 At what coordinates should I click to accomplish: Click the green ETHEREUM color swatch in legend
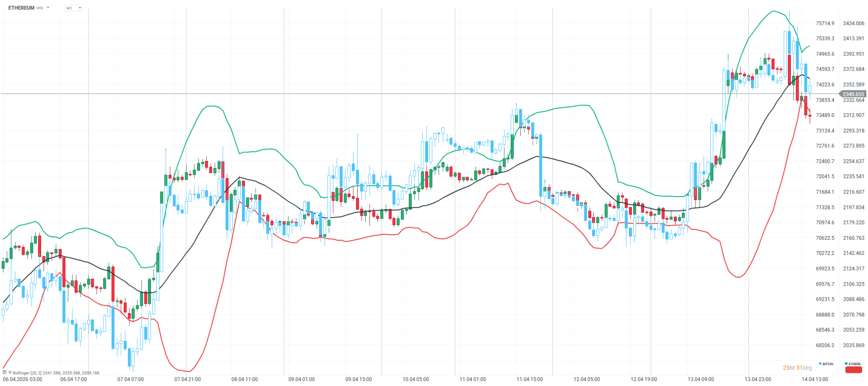(846, 364)
